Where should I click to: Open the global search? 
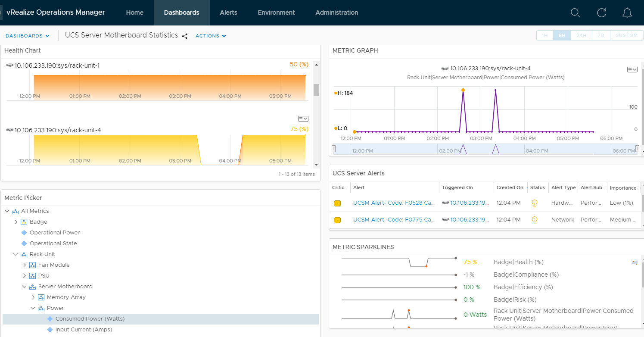575,12
